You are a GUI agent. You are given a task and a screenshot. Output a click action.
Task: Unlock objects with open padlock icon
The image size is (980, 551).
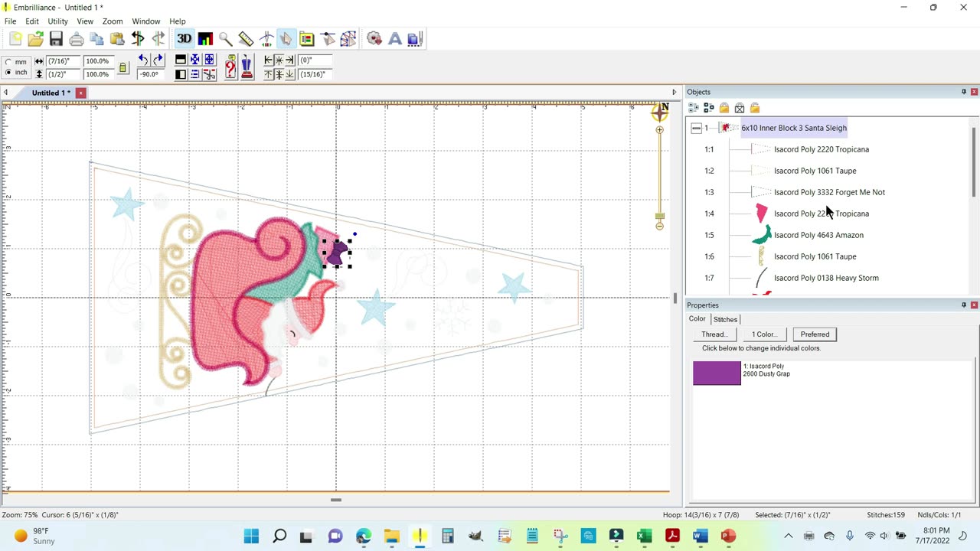pos(755,108)
